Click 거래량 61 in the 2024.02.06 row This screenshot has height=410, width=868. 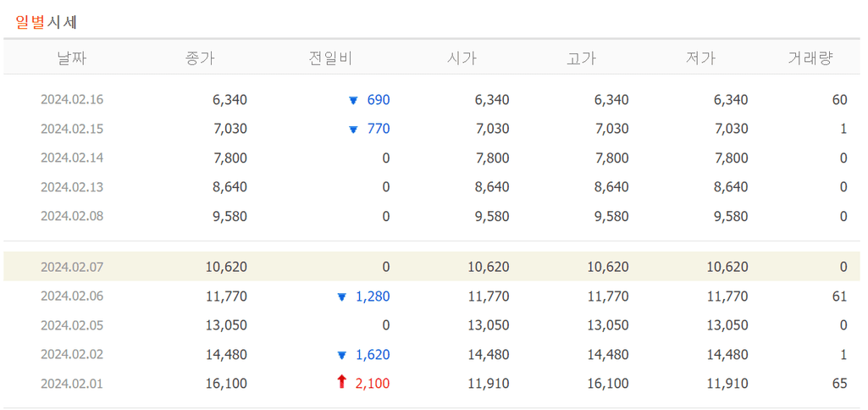[840, 296]
